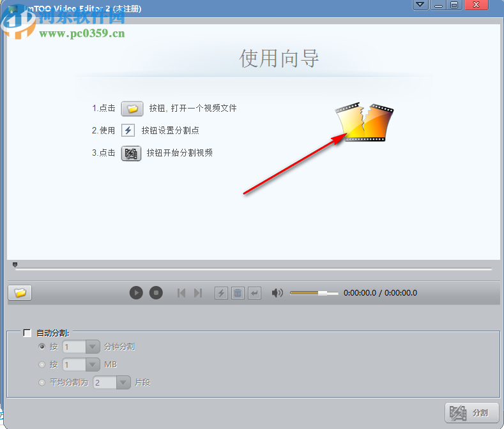Open the title bar dropdown menu arrow
The image size is (504, 429).
pos(420,4)
